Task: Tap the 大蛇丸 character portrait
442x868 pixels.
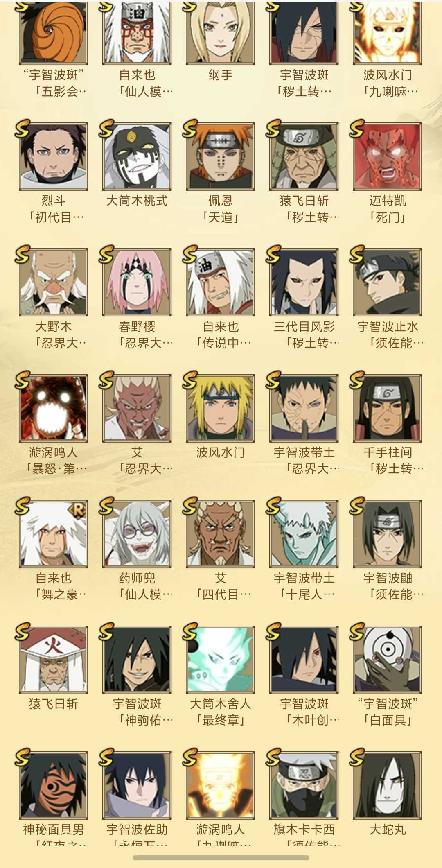Action: point(388,785)
